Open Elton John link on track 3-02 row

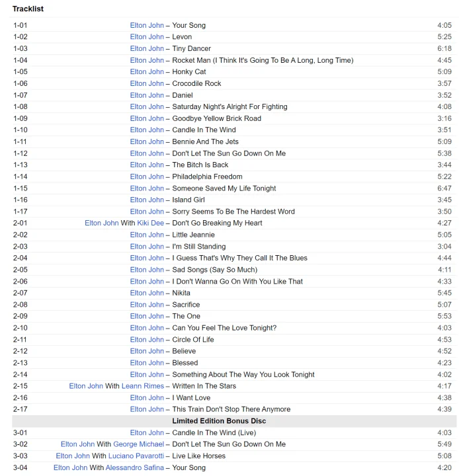click(x=78, y=444)
